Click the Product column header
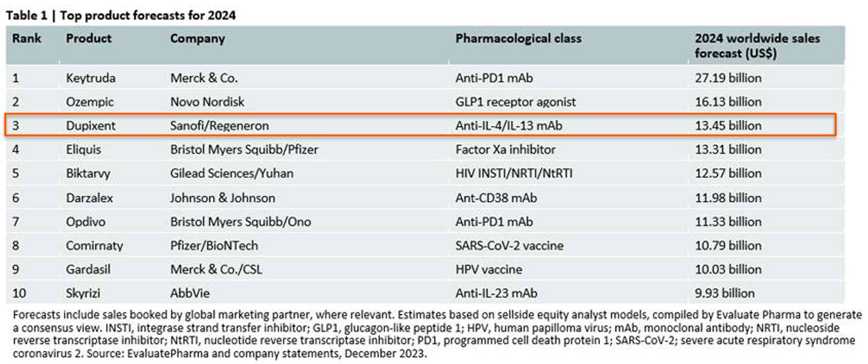The height and width of the screenshot is (364, 868). pos(88,39)
